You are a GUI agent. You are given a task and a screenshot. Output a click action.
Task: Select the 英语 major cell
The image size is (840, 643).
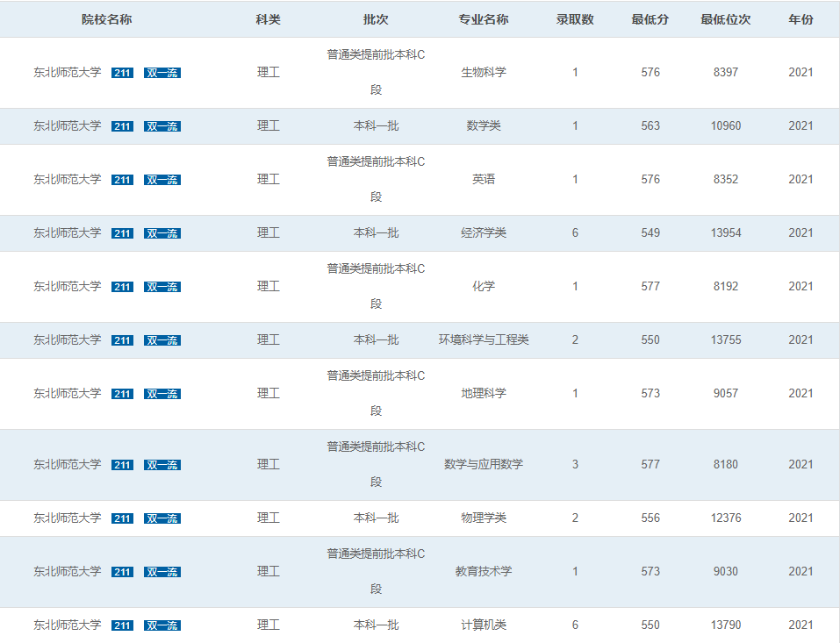pos(484,179)
